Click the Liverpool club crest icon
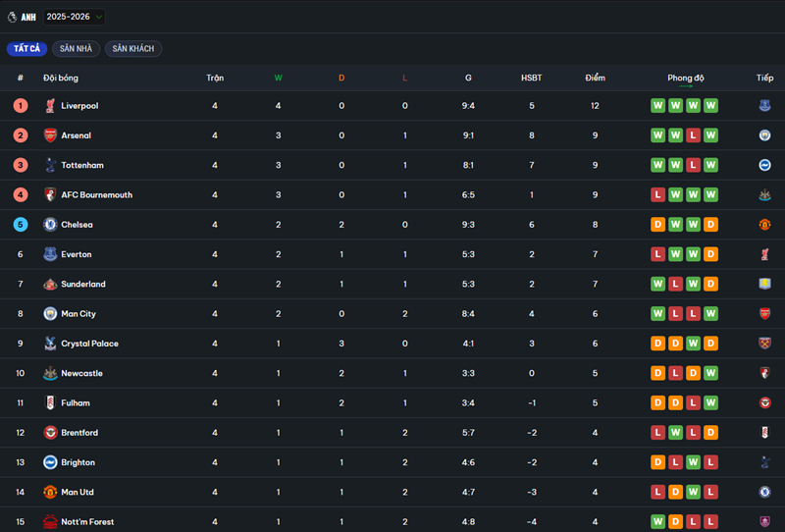Screen dimensions: 785x532 50,106
